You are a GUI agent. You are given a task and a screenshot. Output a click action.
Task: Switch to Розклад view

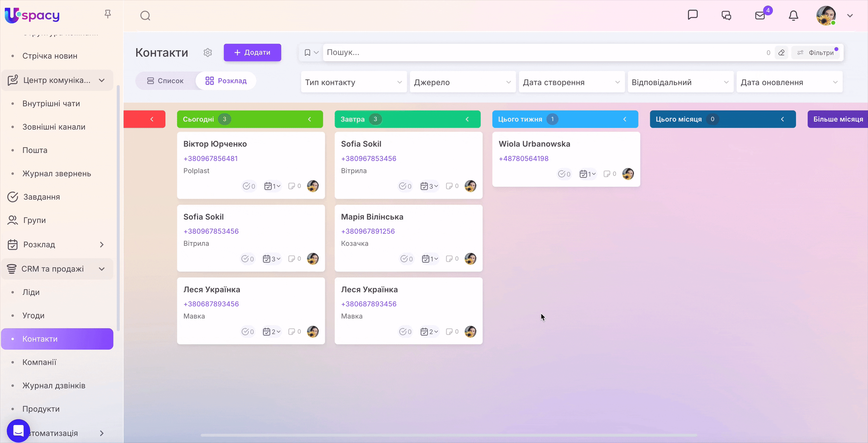tap(226, 81)
